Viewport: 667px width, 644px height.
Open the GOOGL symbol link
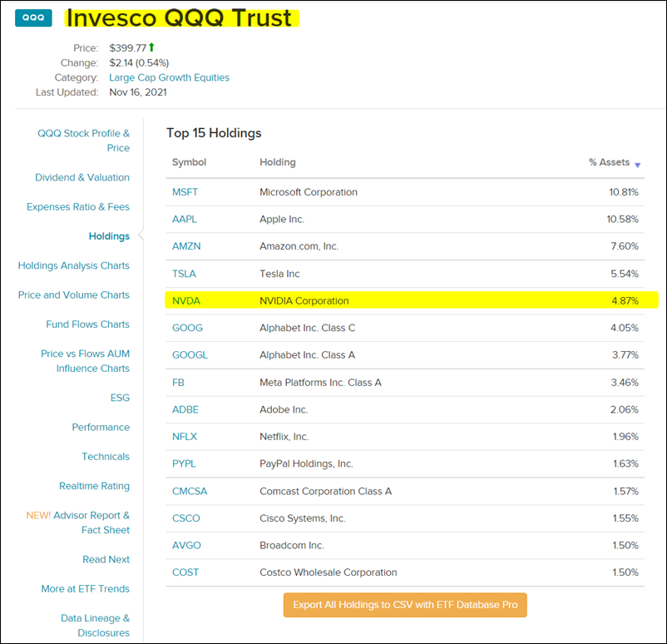(190, 355)
